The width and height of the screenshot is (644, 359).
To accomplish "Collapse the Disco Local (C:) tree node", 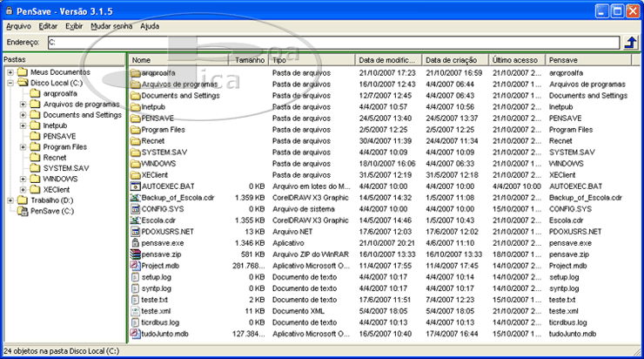I will [10, 83].
